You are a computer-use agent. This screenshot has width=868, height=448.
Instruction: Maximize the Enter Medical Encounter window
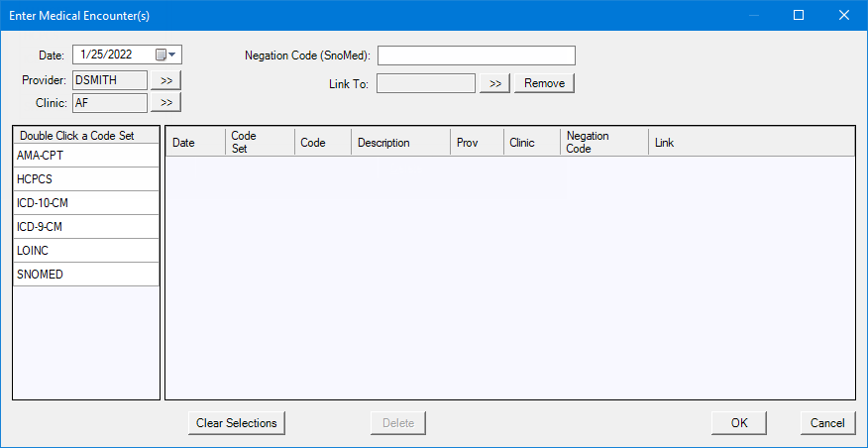(x=799, y=15)
